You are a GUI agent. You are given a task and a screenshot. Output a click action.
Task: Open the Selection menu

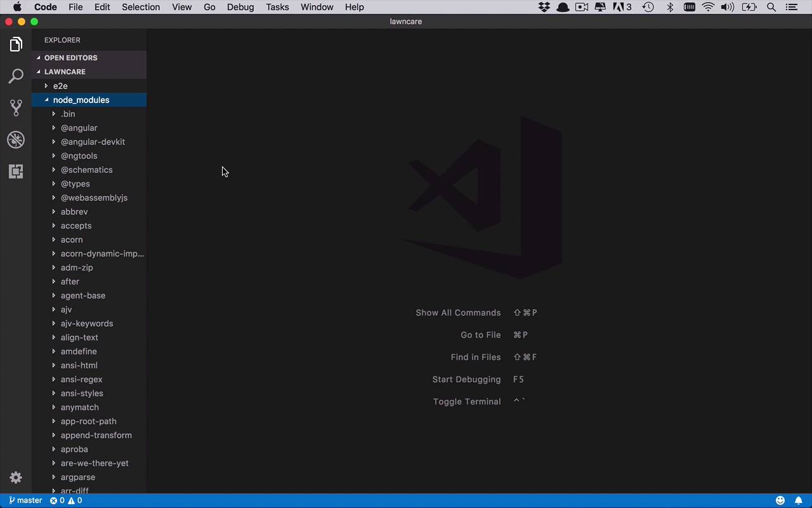point(141,7)
